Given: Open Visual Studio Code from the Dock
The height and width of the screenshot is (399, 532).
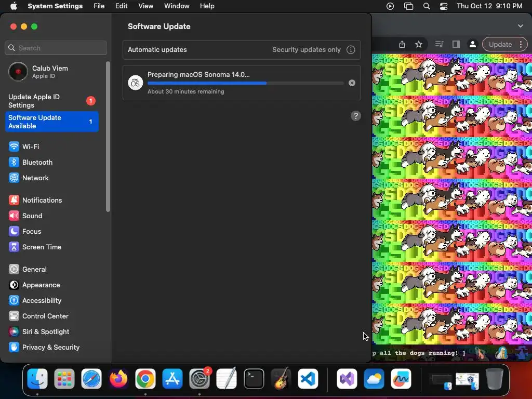Looking at the screenshot, I should 308,379.
